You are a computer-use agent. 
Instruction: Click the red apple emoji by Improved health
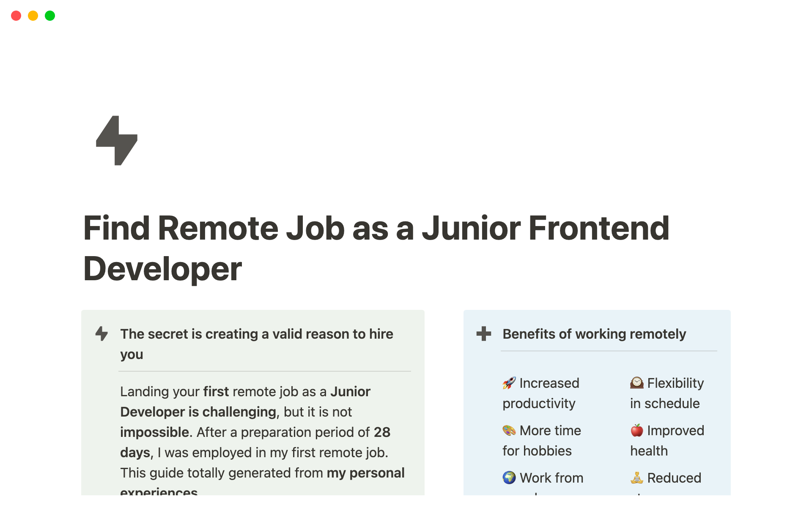tap(636, 431)
